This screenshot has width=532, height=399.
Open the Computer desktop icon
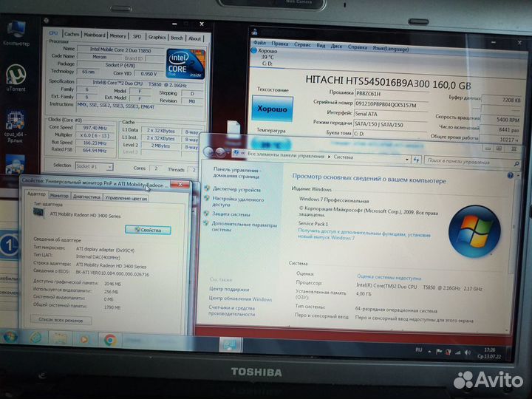[16, 33]
